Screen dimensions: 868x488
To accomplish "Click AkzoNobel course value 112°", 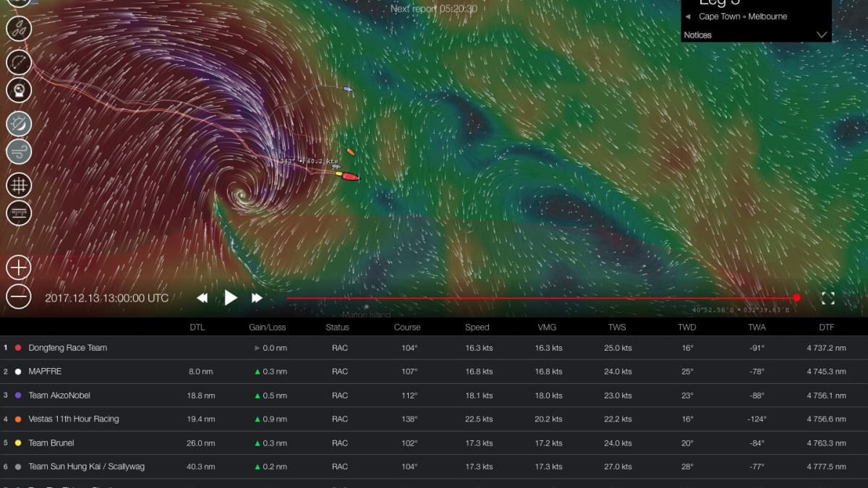I will pos(409,395).
